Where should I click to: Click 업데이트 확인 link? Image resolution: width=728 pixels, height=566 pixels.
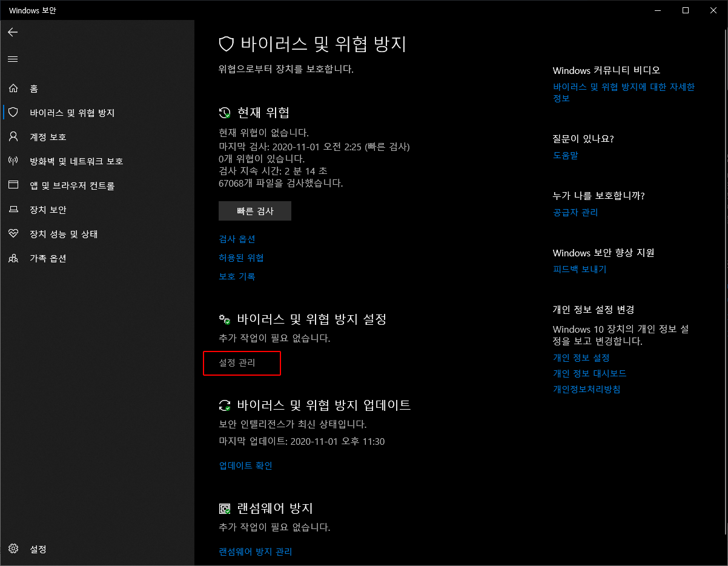(246, 465)
